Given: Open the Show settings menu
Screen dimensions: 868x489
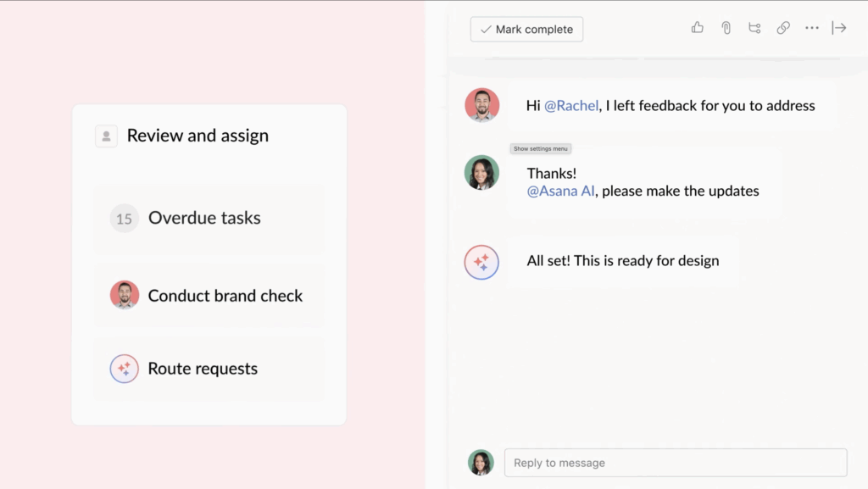Looking at the screenshot, I should (540, 148).
